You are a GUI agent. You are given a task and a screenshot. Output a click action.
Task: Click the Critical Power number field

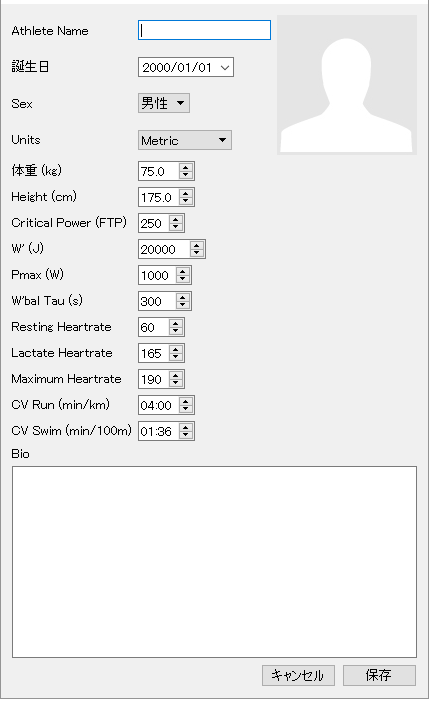tap(154, 223)
